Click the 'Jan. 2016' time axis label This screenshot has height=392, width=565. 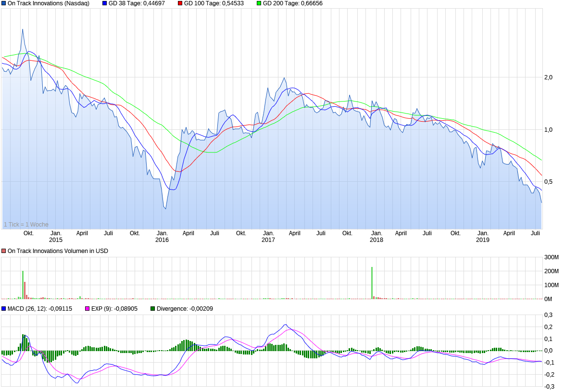click(x=162, y=236)
